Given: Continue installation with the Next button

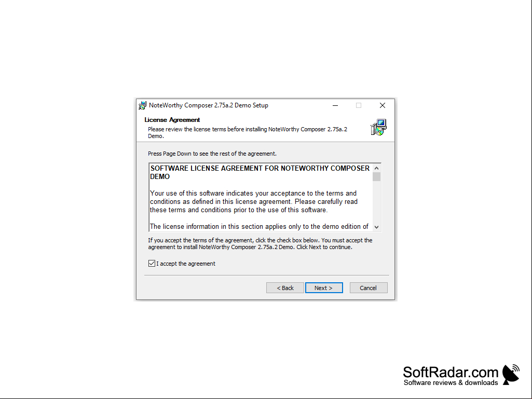Looking at the screenshot, I should (324, 288).
